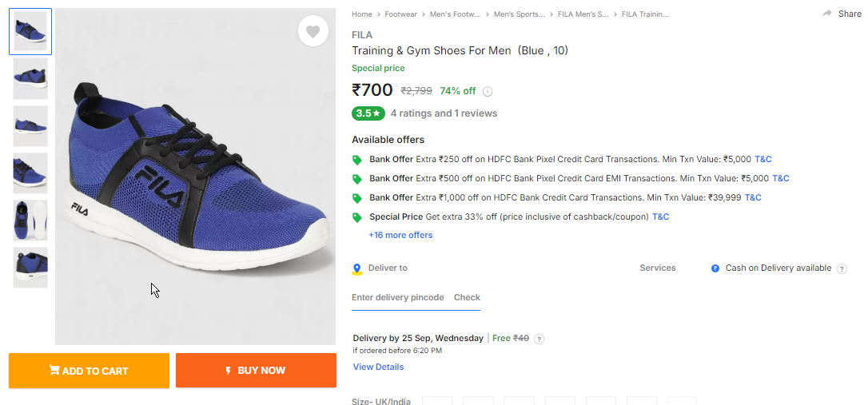Open price info icon beside 74% off
This screenshot has width=868, height=405.
pos(488,91)
